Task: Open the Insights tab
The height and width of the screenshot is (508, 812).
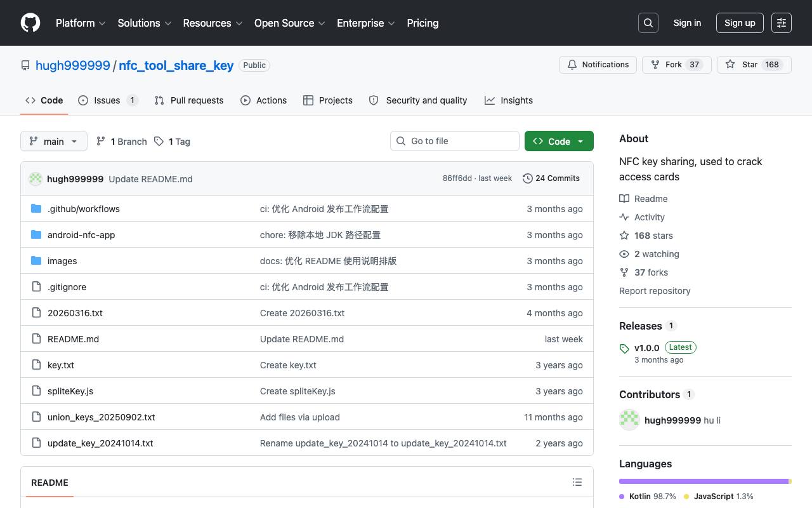Action: point(509,100)
